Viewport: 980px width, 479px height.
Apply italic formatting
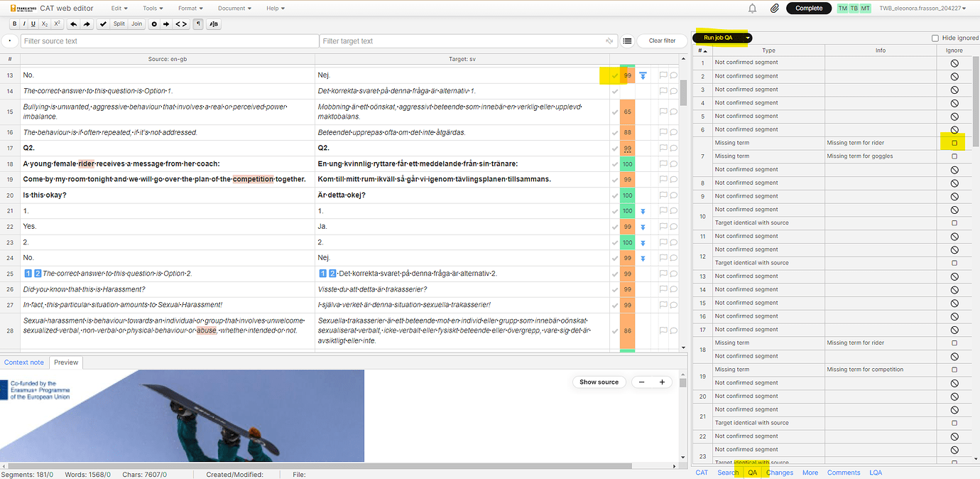pyautogui.click(x=24, y=24)
